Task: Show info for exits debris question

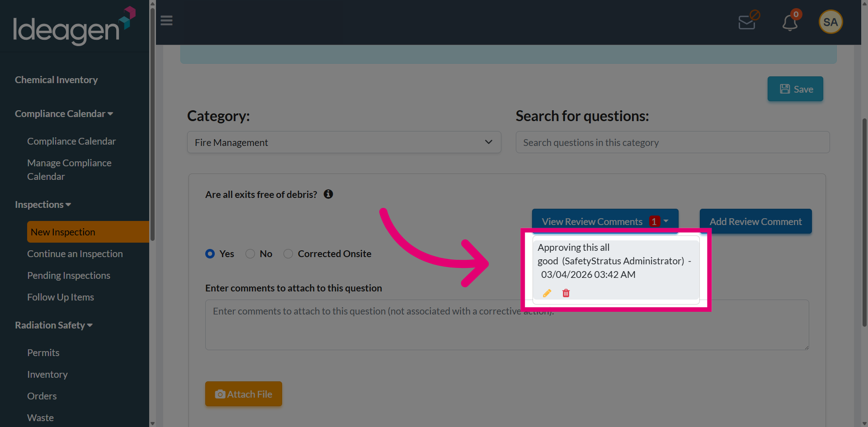Action: click(x=328, y=194)
